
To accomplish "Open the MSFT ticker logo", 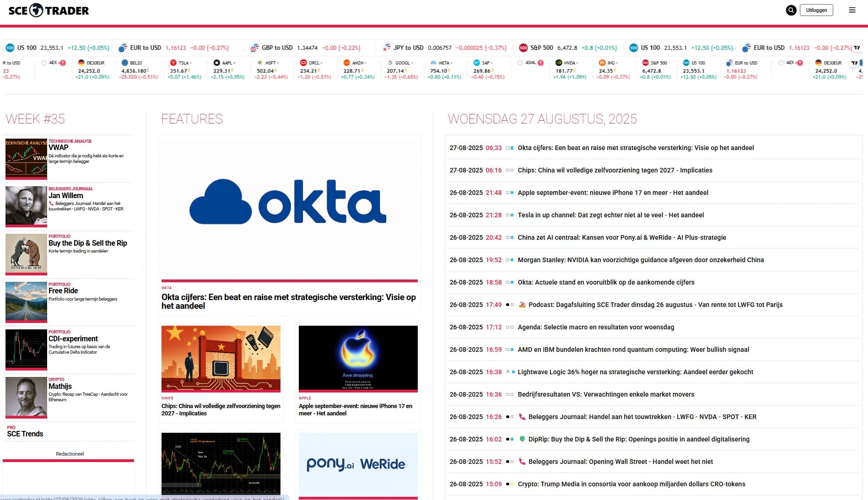I will [x=260, y=63].
